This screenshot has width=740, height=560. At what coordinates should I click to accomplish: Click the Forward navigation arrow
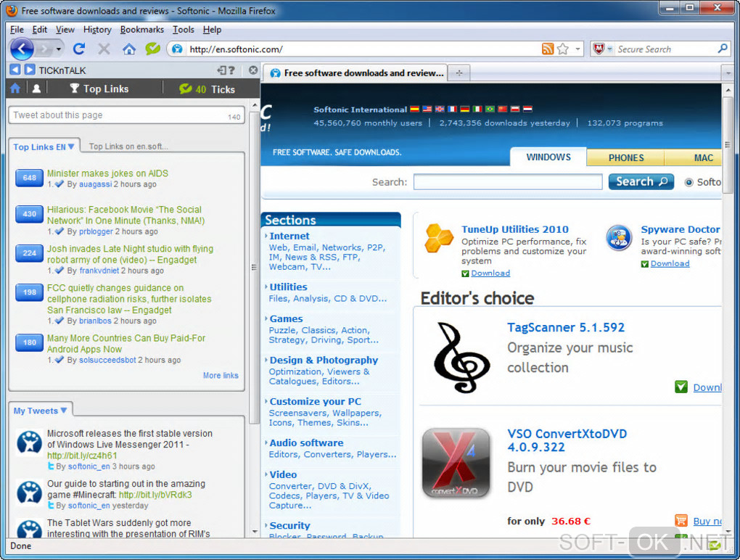[44, 49]
